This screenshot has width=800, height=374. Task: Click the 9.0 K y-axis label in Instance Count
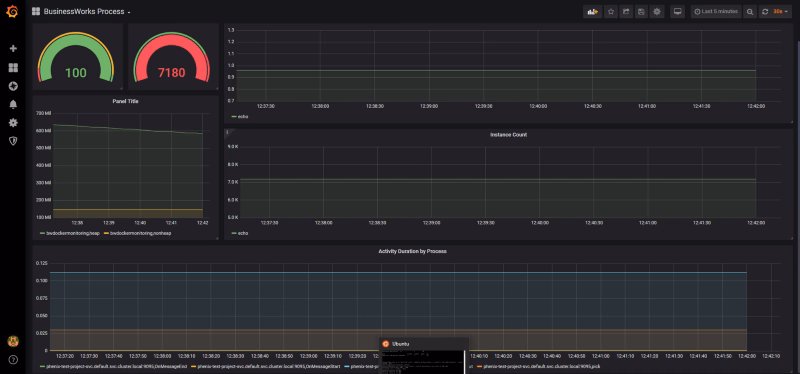pyautogui.click(x=233, y=147)
